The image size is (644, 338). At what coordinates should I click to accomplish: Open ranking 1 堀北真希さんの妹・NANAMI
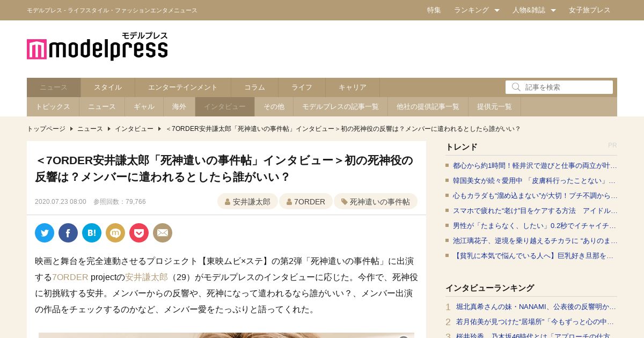[536, 307]
